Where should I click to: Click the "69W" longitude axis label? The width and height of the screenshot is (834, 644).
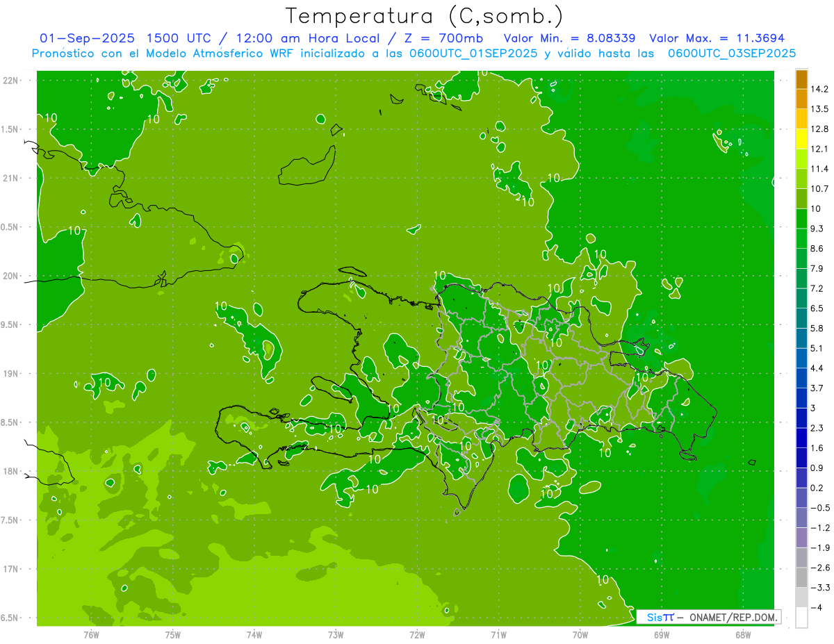(662, 635)
